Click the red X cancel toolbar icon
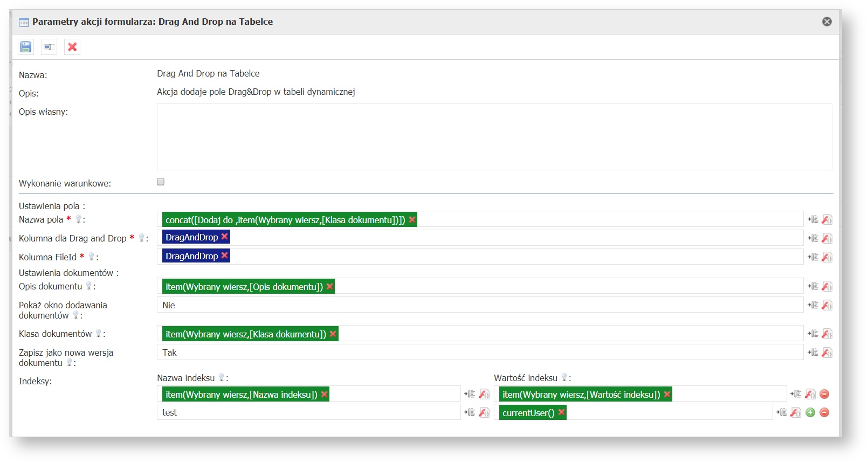868x463 pixels. click(x=72, y=47)
